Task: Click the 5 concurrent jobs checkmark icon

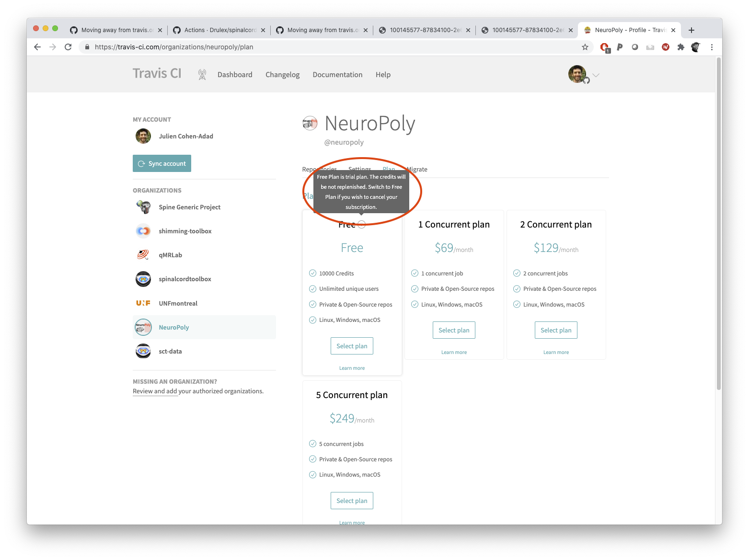Action: click(312, 444)
